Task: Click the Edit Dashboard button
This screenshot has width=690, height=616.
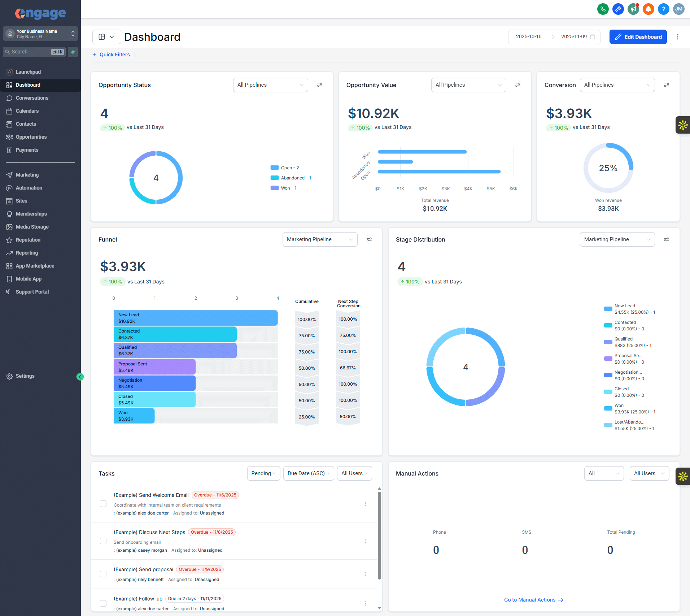Action: [x=638, y=37]
